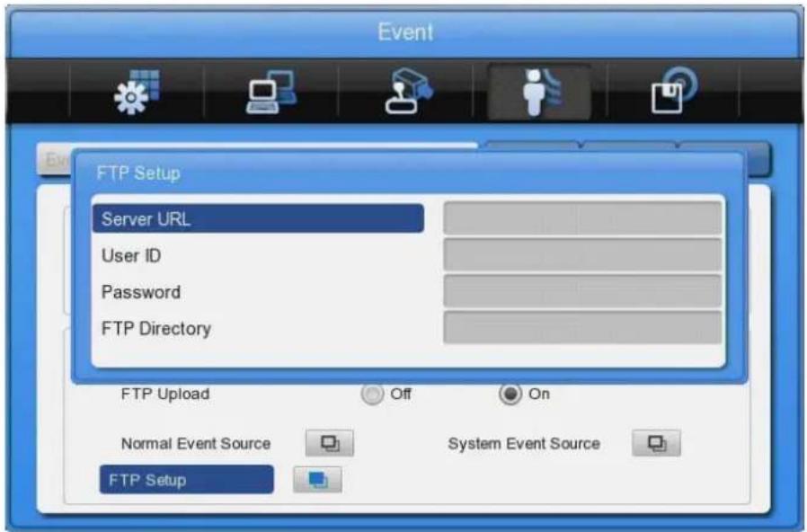This screenshot has height=532, width=807.
Task: Select the User ID label
Action: pyautogui.click(x=131, y=256)
